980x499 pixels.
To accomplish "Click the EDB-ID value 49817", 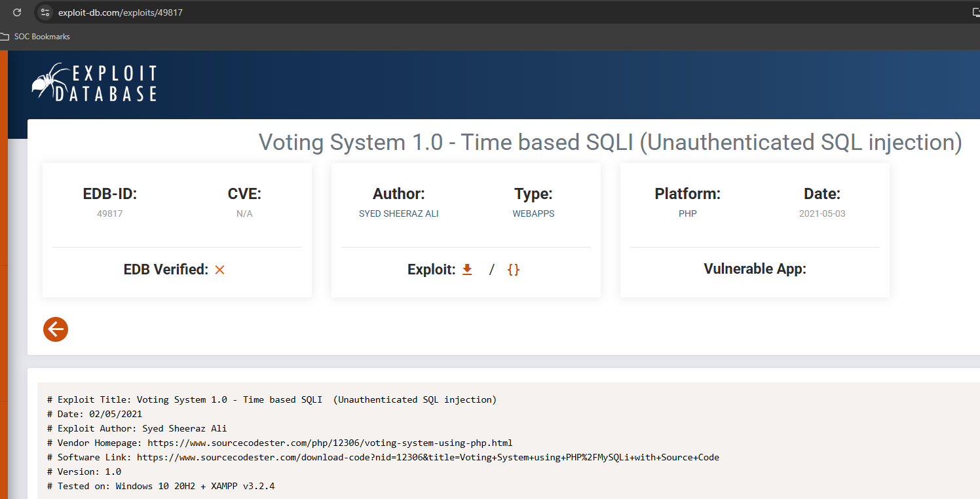I will point(109,213).
